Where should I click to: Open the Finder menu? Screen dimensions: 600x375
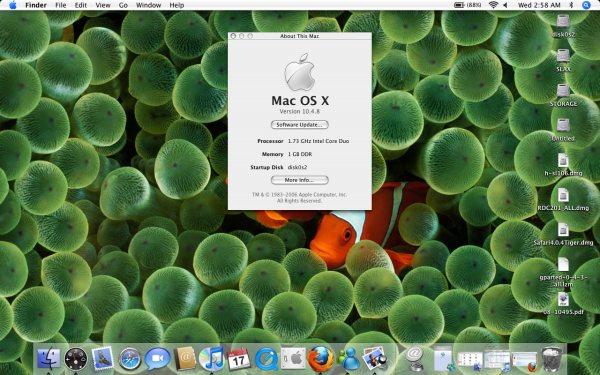(36, 5)
